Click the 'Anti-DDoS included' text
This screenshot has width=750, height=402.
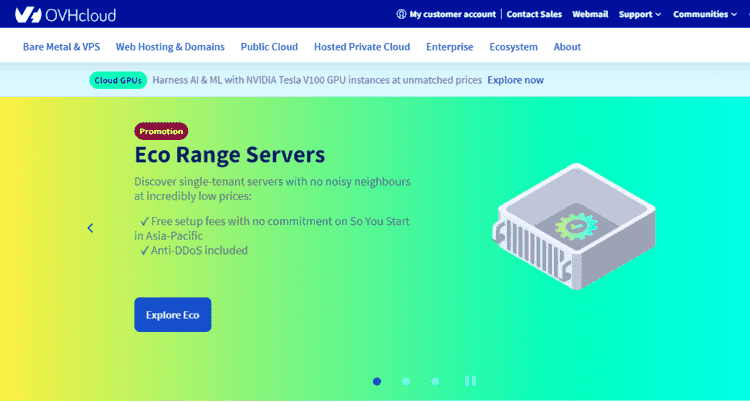pyautogui.click(x=199, y=250)
